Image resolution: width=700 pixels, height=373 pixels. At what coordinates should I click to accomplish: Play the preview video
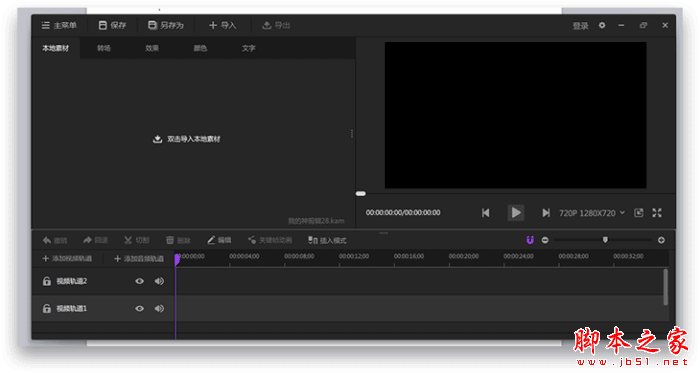[516, 213]
